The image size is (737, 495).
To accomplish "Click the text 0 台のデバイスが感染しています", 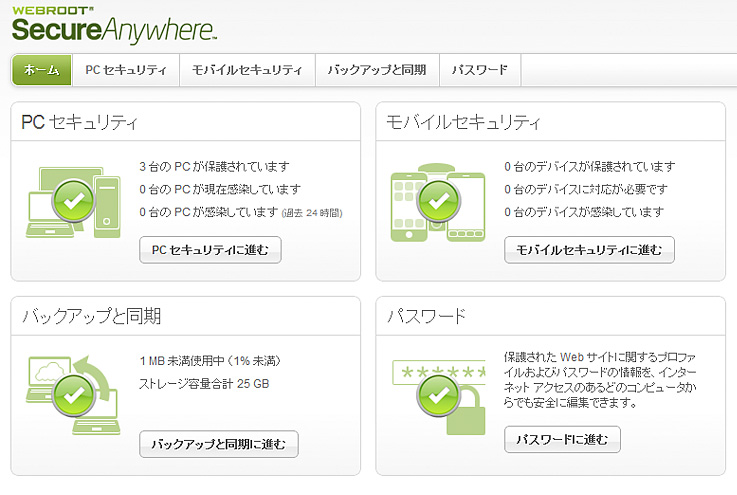I will 584,212.
